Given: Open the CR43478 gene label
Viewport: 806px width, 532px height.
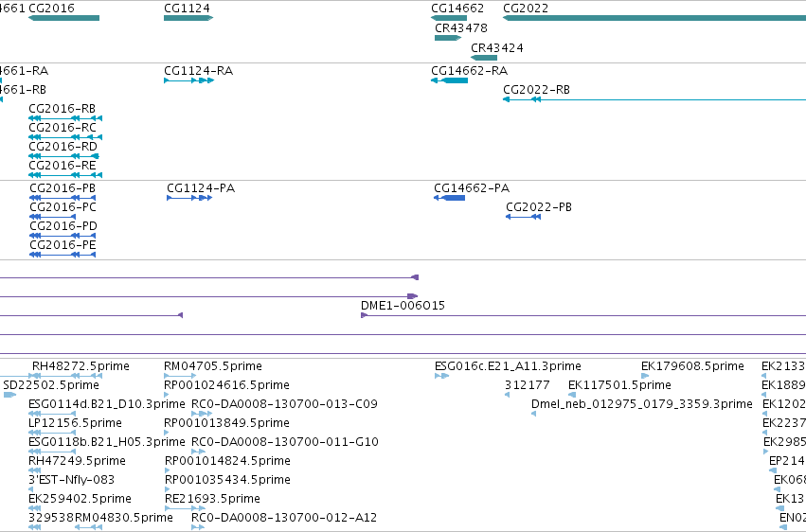Looking at the screenshot, I should (x=461, y=28).
